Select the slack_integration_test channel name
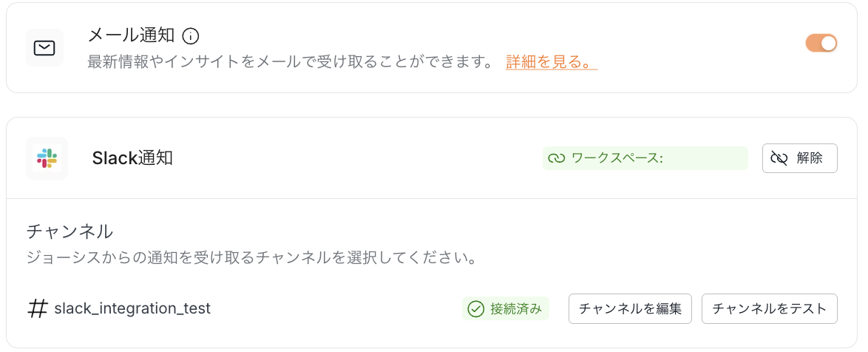Image resolution: width=868 pixels, height=352 pixels. [x=132, y=308]
